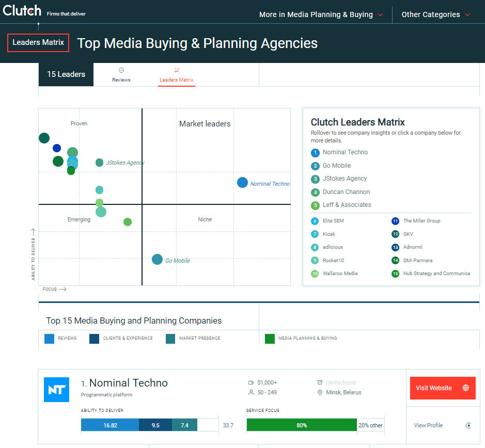Click the person icon beside 50 - 249

click(x=251, y=392)
